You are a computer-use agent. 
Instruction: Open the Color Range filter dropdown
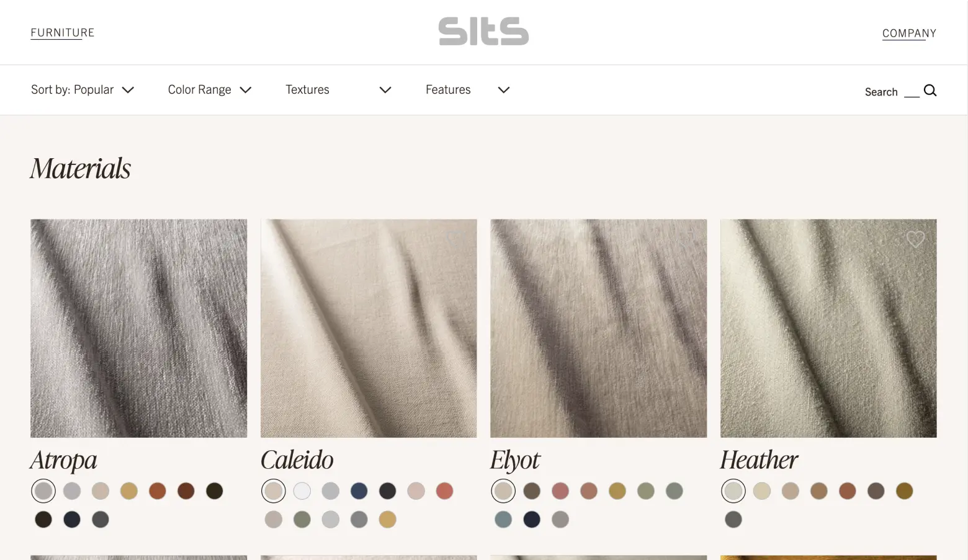coord(210,90)
